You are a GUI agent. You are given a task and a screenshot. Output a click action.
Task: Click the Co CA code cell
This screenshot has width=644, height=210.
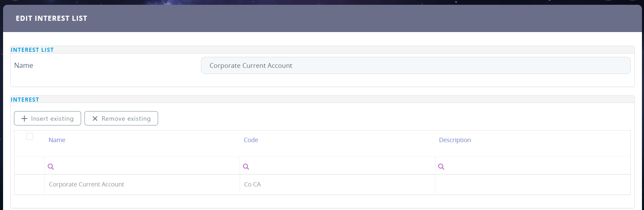[252, 184]
